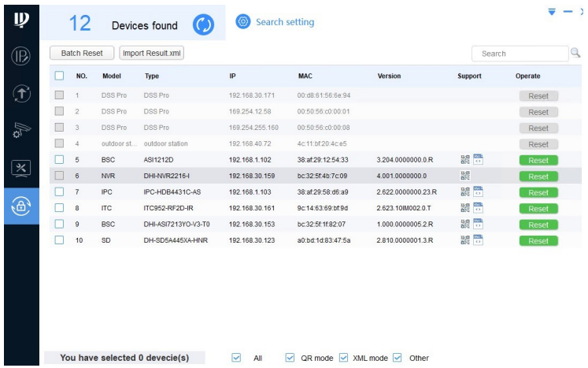Click Reset button for DHI-NVR2216-I
This screenshot has width=588, height=368.
pyautogui.click(x=538, y=177)
